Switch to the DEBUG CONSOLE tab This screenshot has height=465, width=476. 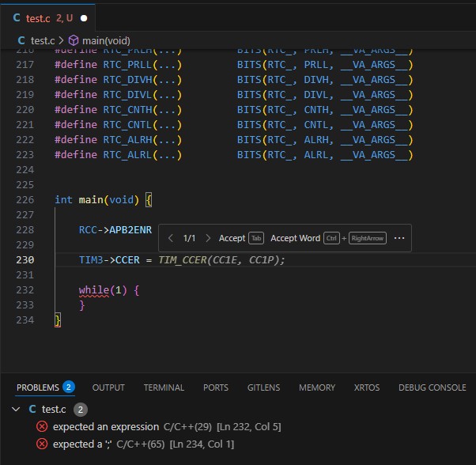pos(432,387)
